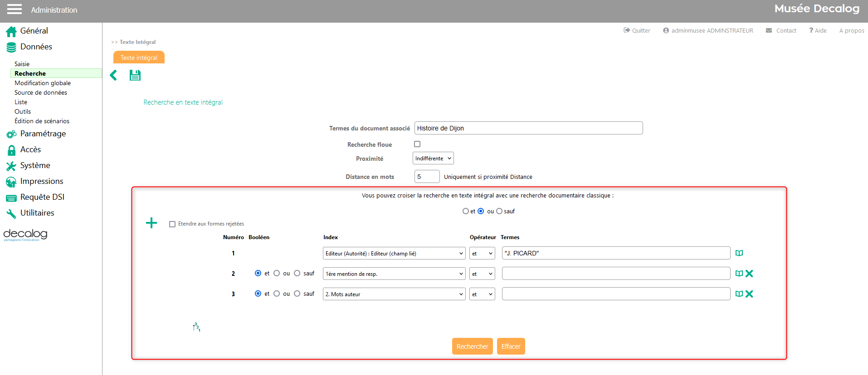Open the hamburger menu in the header
Image resolution: width=868 pixels, height=375 pixels.
pyautogui.click(x=15, y=10)
